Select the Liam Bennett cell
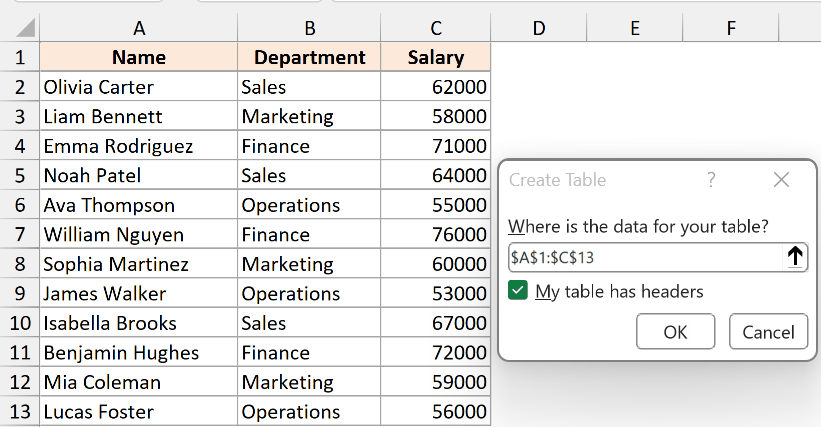The image size is (821, 427). click(x=139, y=116)
